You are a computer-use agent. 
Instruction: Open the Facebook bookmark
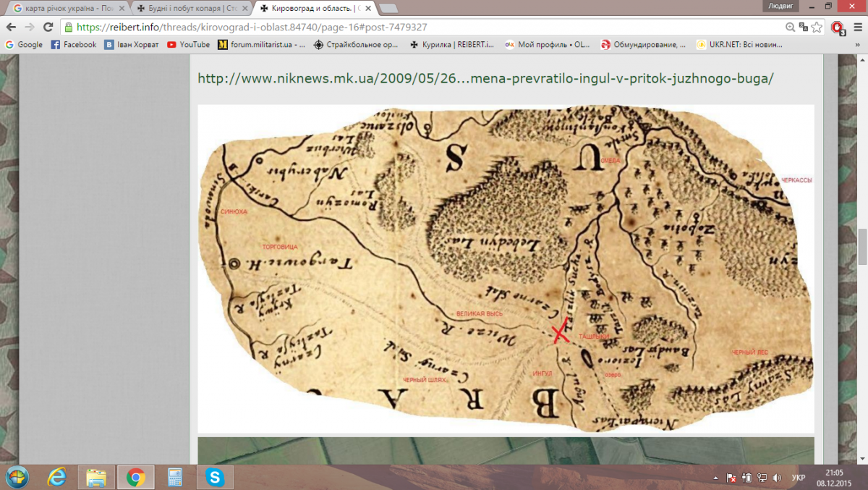tap(73, 44)
